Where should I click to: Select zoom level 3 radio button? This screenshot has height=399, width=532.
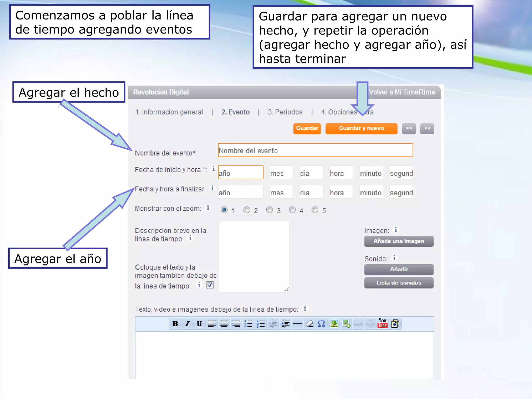270,210
